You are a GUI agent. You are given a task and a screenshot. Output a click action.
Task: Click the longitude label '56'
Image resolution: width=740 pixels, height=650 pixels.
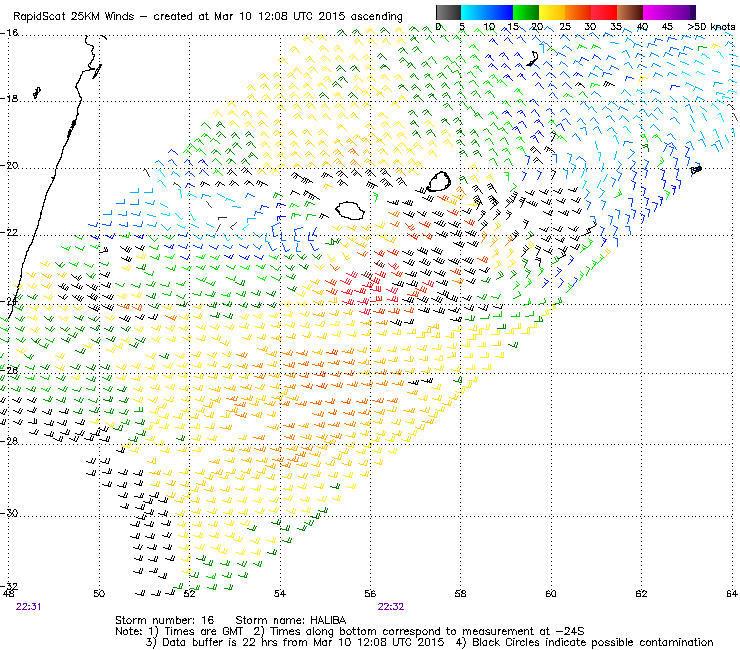(x=370, y=593)
